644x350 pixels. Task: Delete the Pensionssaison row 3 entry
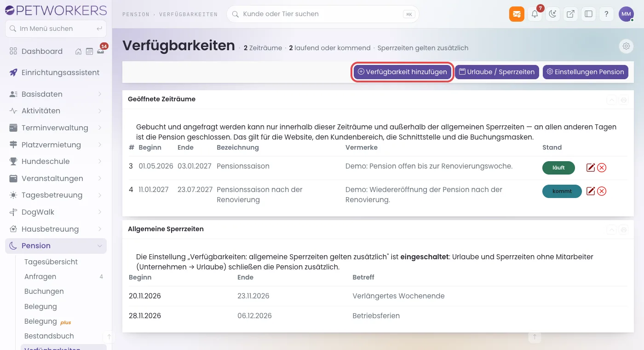pos(602,168)
